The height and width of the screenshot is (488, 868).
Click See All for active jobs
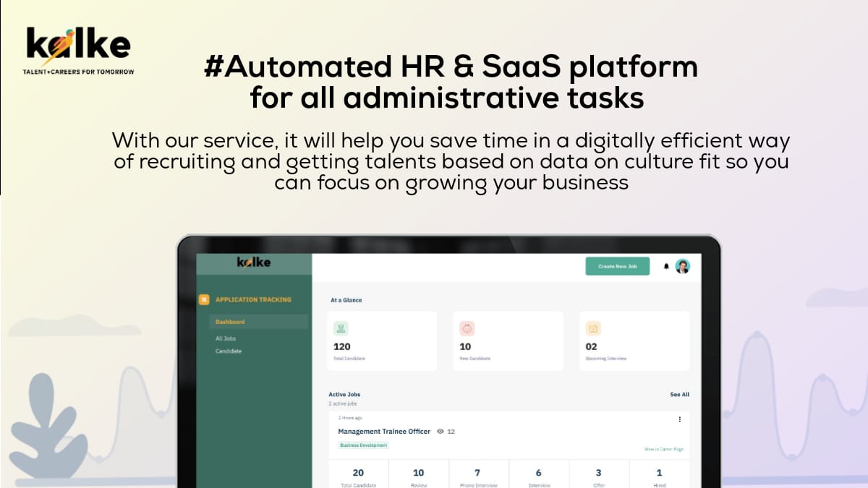click(679, 395)
